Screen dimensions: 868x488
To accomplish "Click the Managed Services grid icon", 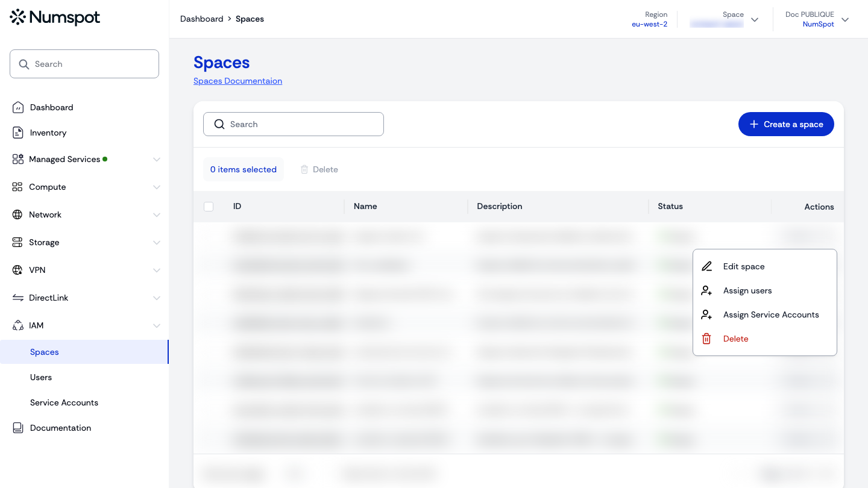I will click(x=17, y=159).
